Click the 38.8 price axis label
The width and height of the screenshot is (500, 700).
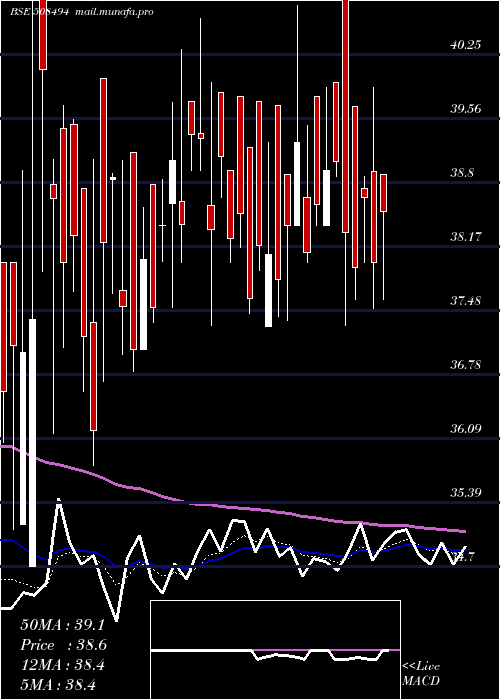462,173
